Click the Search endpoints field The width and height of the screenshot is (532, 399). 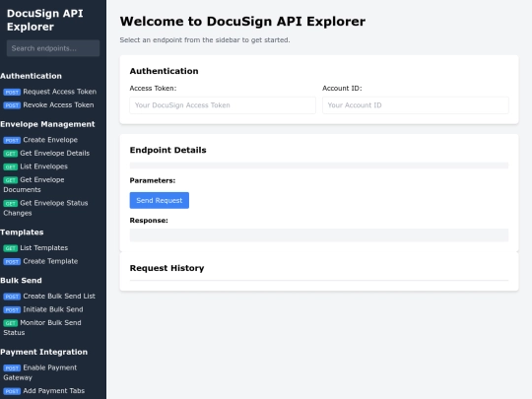pyautogui.click(x=53, y=48)
